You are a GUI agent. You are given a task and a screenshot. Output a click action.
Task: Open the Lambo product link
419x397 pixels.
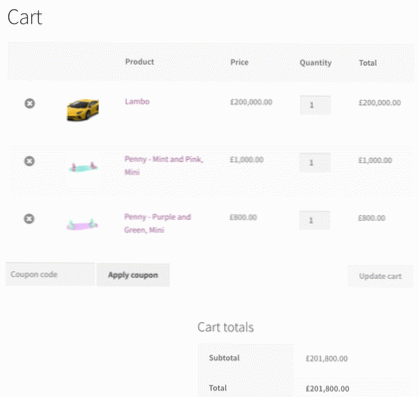tap(137, 101)
